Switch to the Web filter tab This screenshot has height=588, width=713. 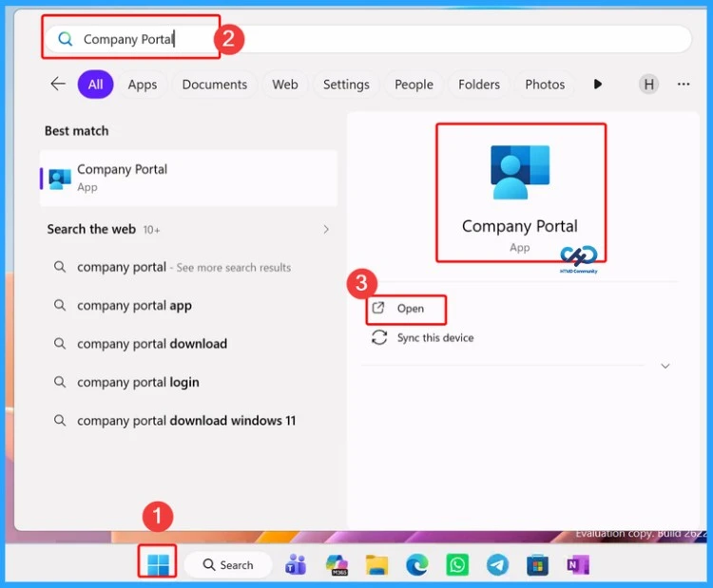point(285,85)
